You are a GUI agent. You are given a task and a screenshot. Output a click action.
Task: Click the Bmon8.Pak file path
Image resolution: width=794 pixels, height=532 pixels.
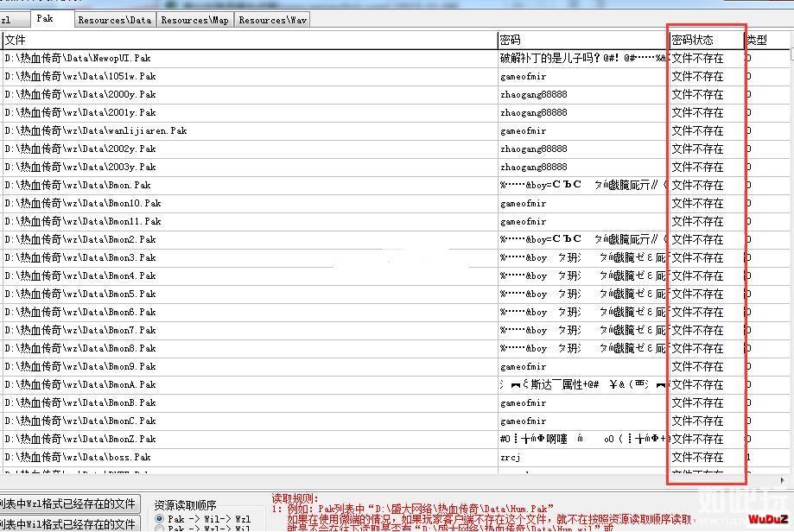click(x=80, y=349)
